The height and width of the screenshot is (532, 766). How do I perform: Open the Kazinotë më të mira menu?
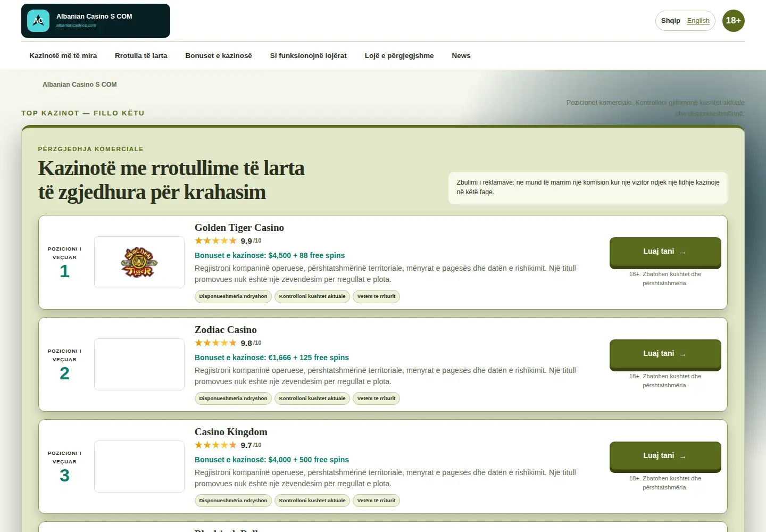tap(63, 56)
